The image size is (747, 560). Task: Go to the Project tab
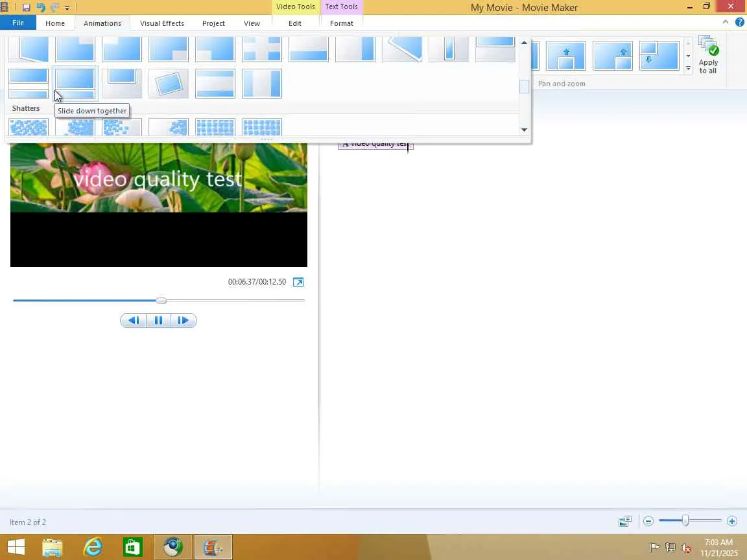(213, 23)
